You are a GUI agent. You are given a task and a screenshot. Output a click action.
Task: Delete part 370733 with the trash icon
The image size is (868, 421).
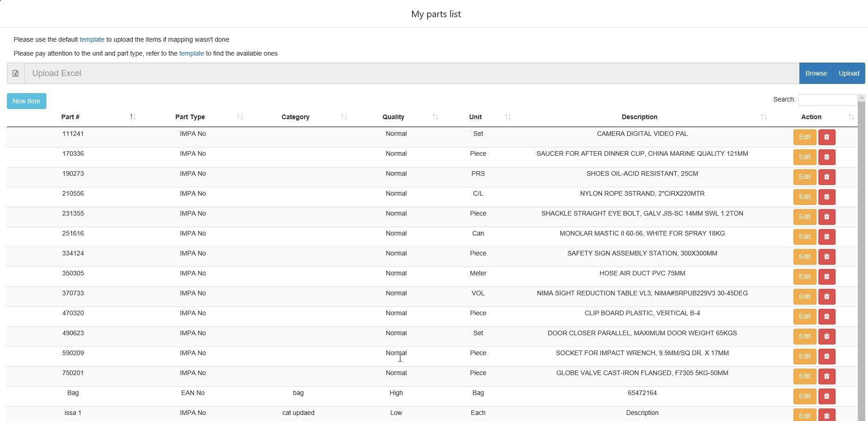(x=827, y=297)
